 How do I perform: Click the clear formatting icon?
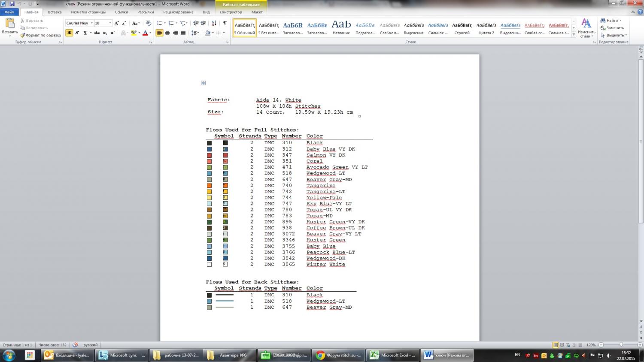pos(149,23)
